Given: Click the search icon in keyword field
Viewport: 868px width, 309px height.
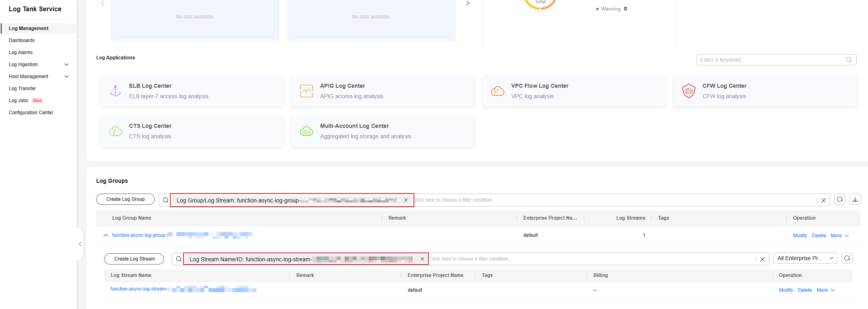Looking at the screenshot, I should pos(849,60).
